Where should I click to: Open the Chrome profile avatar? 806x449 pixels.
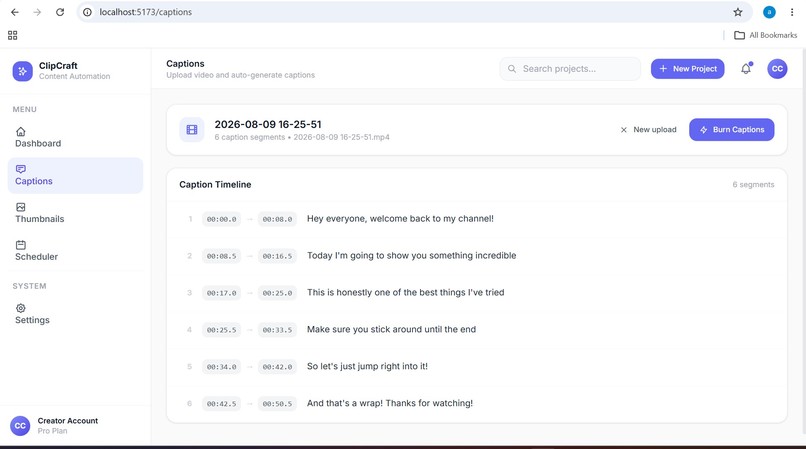coord(769,12)
